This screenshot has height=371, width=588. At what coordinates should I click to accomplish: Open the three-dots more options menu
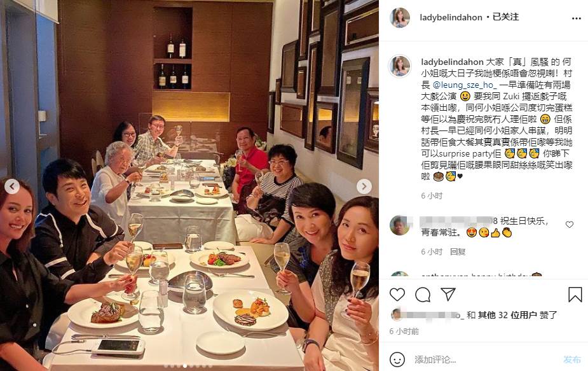tap(577, 18)
